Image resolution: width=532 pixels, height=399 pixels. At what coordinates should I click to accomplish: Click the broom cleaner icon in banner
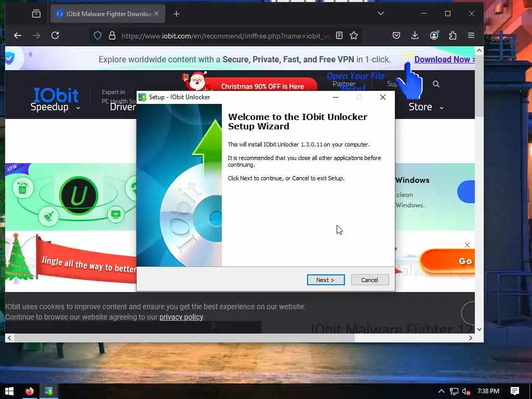[48, 216]
